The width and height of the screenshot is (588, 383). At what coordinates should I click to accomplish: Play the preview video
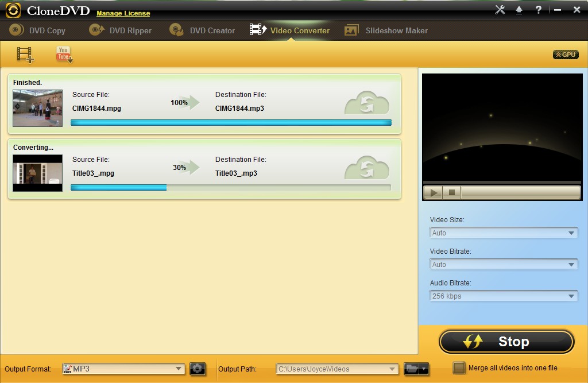(x=434, y=193)
